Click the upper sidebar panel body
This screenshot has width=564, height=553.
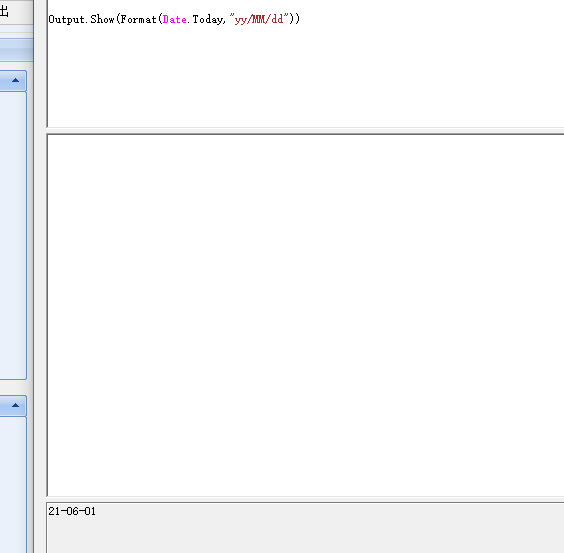(x=13, y=235)
